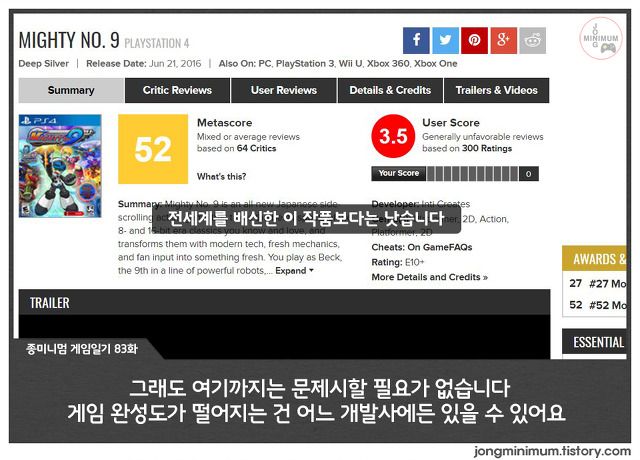The width and height of the screenshot is (640, 460).
Task: Open the 300 Ratings link
Action: [x=487, y=148]
